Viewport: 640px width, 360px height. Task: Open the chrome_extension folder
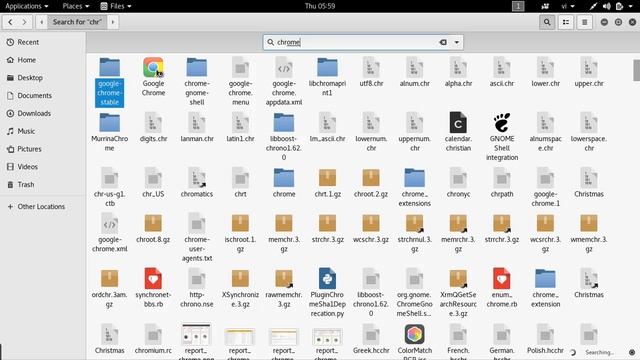tap(545, 278)
